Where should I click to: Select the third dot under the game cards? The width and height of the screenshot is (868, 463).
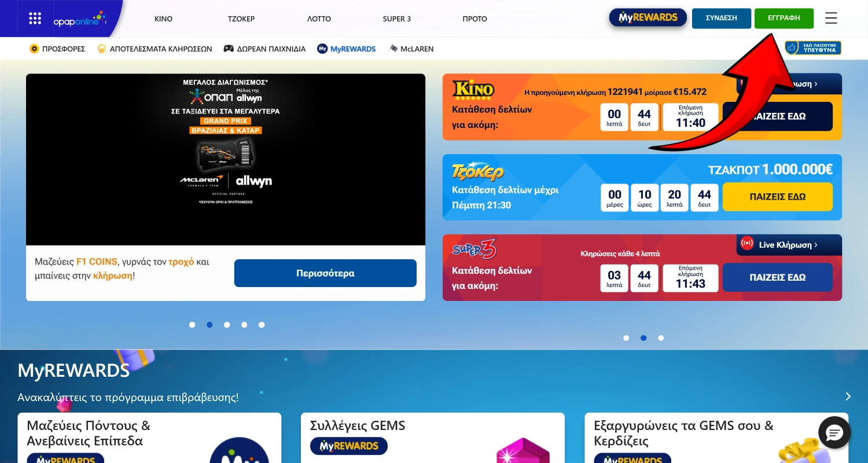tap(661, 338)
